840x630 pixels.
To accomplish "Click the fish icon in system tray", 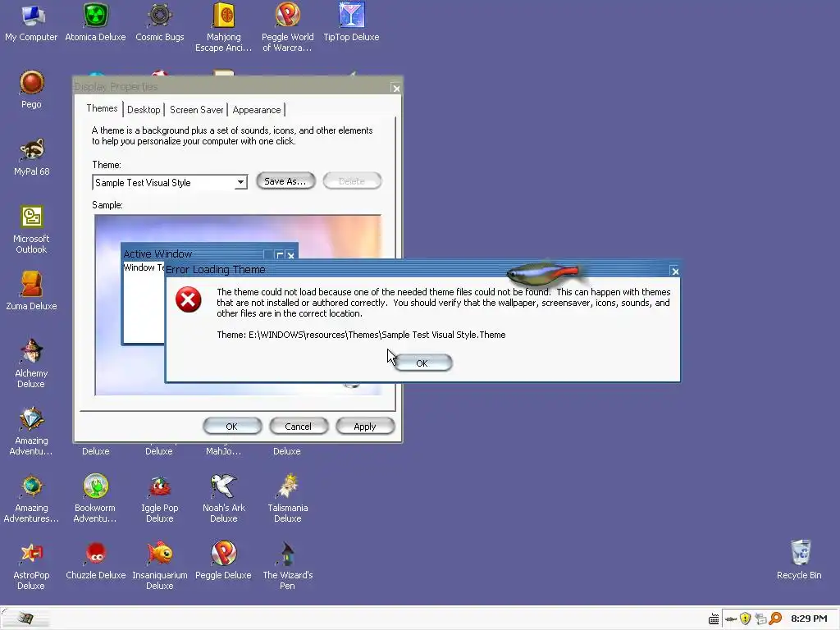I will tap(731, 619).
